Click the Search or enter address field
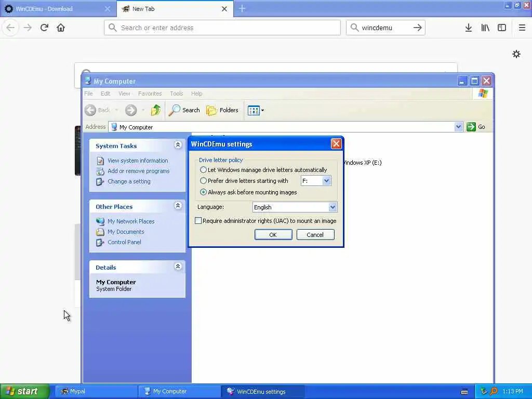This screenshot has width=532, height=399. tap(222, 28)
